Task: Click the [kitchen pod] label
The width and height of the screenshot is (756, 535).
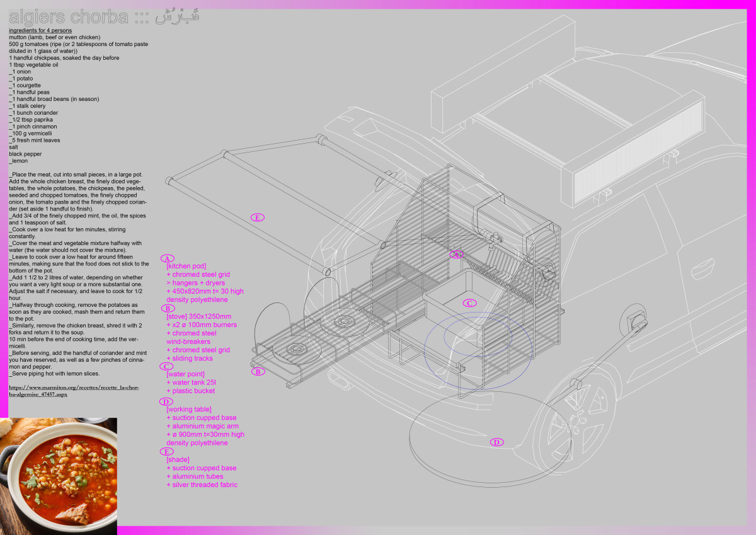Action: point(186,267)
